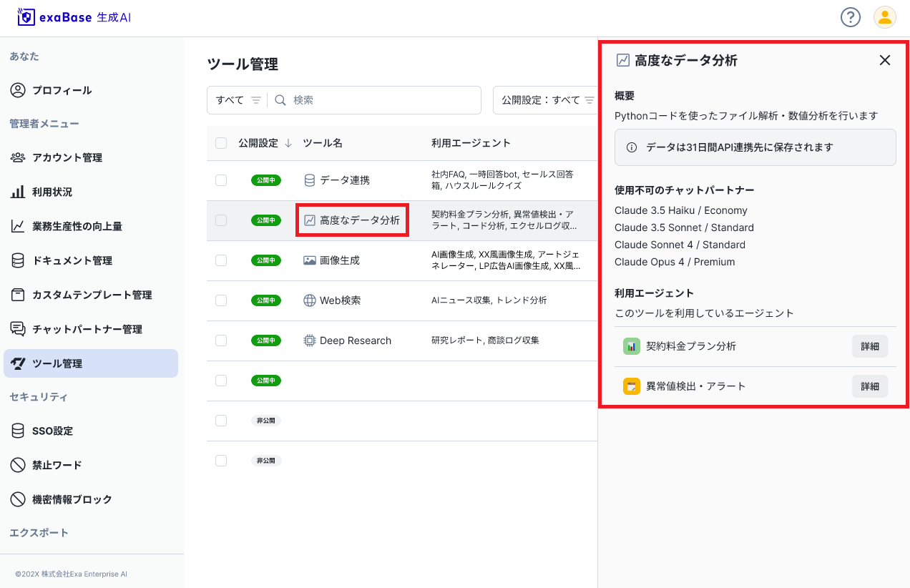Open 詳細 for 契約料金プラン分析

click(x=870, y=346)
